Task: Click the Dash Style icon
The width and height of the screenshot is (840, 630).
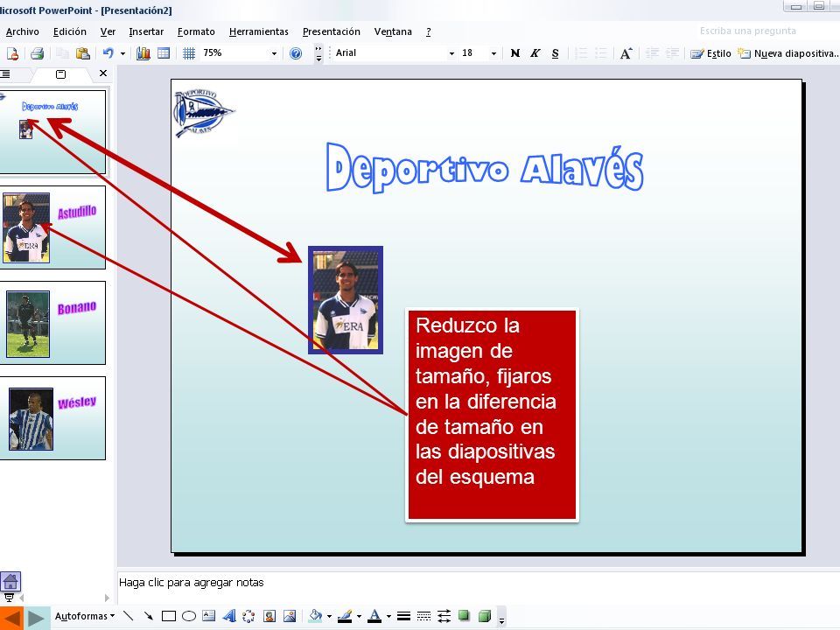Action: point(423,616)
